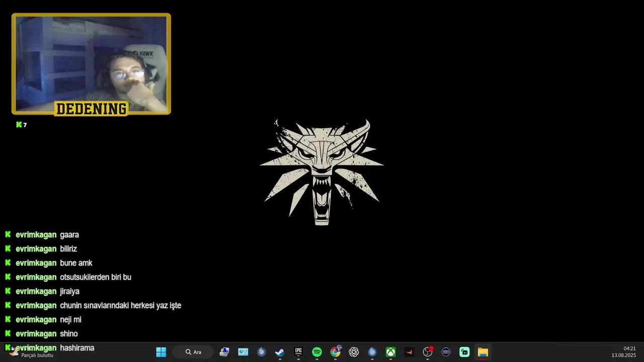Select the chat message 'gaara'
The image size is (644, 362).
[69, 235]
